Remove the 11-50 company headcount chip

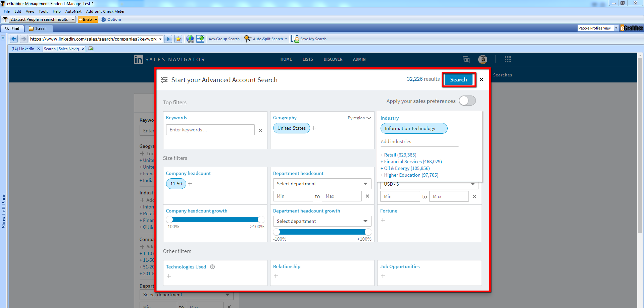(x=176, y=184)
